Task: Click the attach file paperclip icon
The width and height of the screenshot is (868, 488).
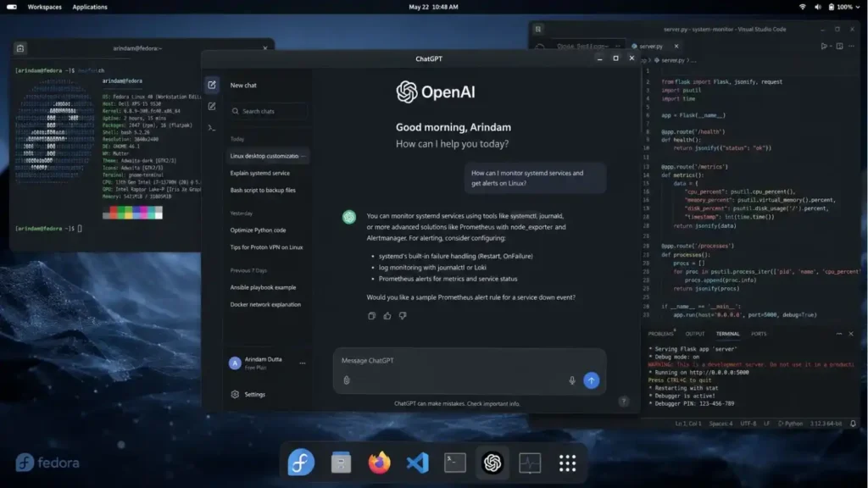Action: (347, 380)
